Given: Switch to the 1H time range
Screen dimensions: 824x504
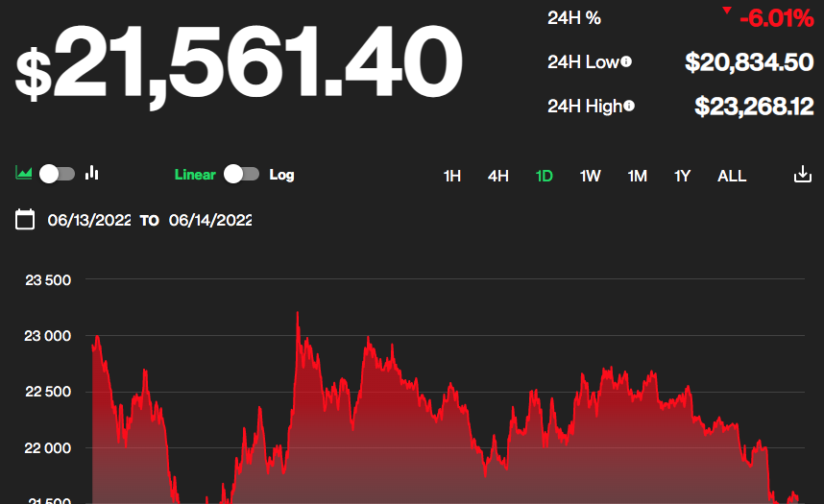Looking at the screenshot, I should coord(452,176).
